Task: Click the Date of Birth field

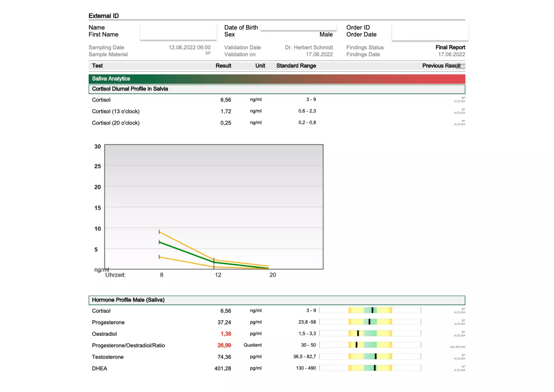Action: (x=298, y=27)
